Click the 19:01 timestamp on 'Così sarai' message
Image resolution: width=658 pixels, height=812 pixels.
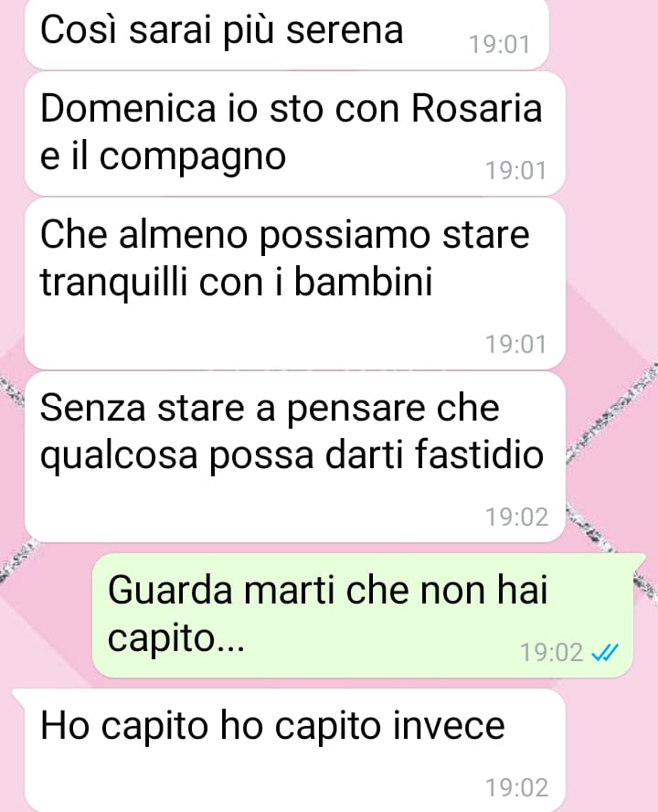click(x=500, y=45)
